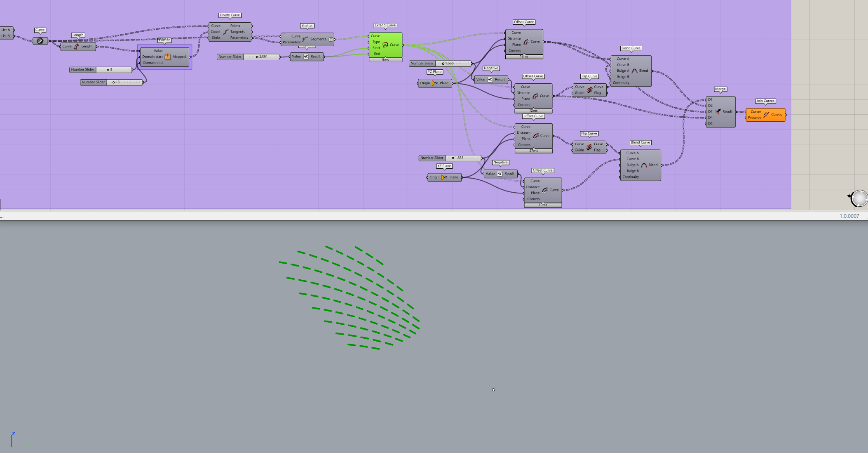Click the canvas compass navigation widget
Viewport: 868px width, 453px height.
click(x=859, y=198)
